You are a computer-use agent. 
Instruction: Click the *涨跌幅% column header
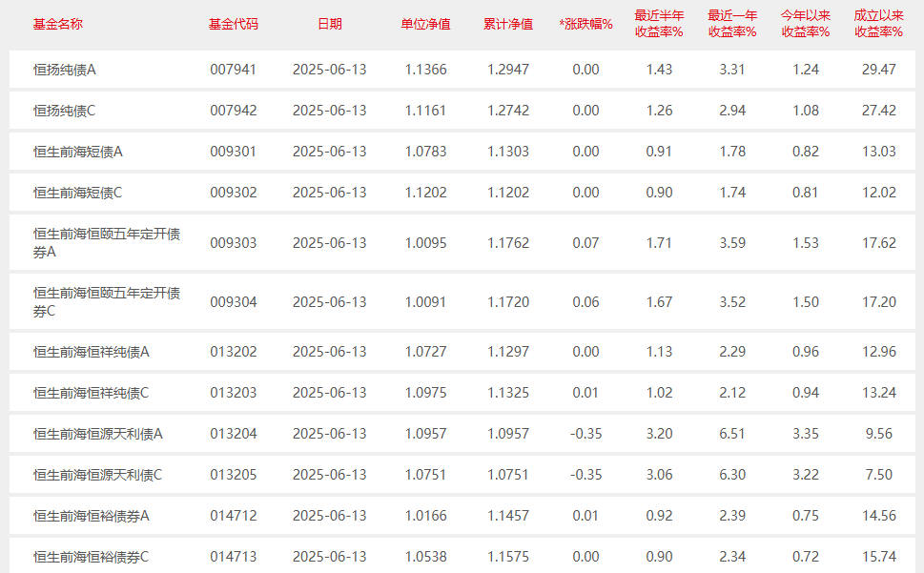[585, 24]
